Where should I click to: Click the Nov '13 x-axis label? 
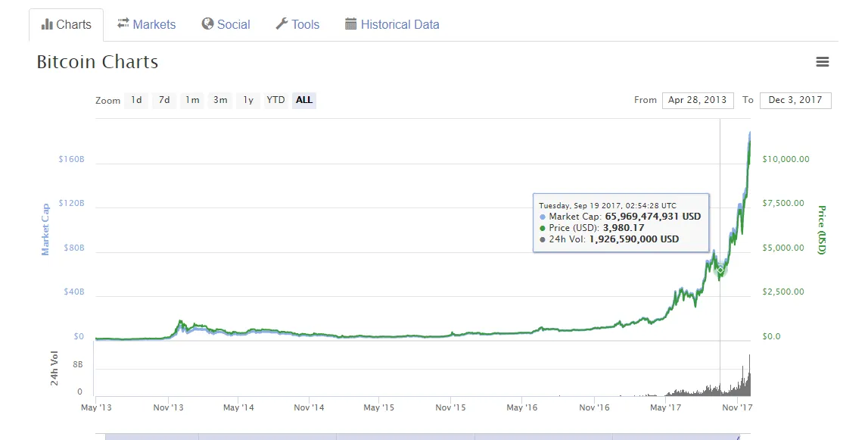click(168, 407)
